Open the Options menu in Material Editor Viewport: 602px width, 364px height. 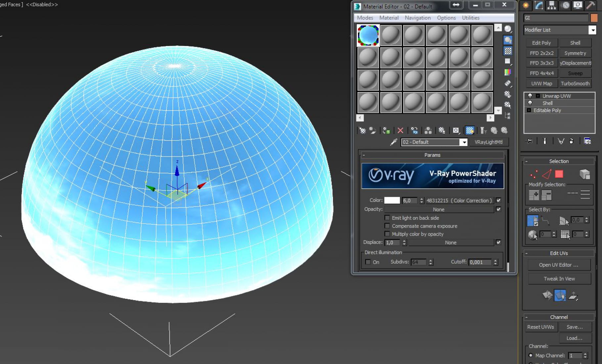tap(446, 18)
